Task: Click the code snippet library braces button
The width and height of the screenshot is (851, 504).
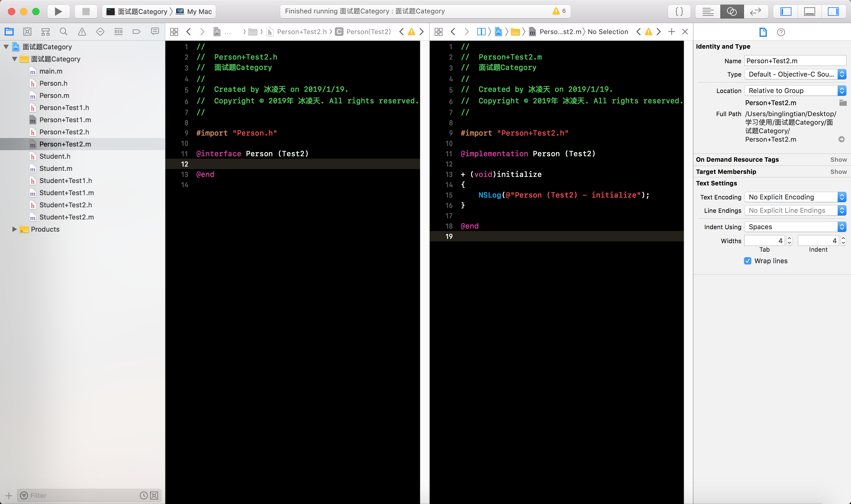Action: coord(679,11)
